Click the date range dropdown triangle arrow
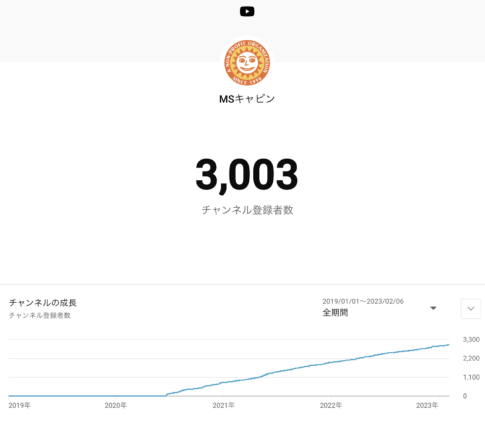The height and width of the screenshot is (422, 485). coord(433,308)
